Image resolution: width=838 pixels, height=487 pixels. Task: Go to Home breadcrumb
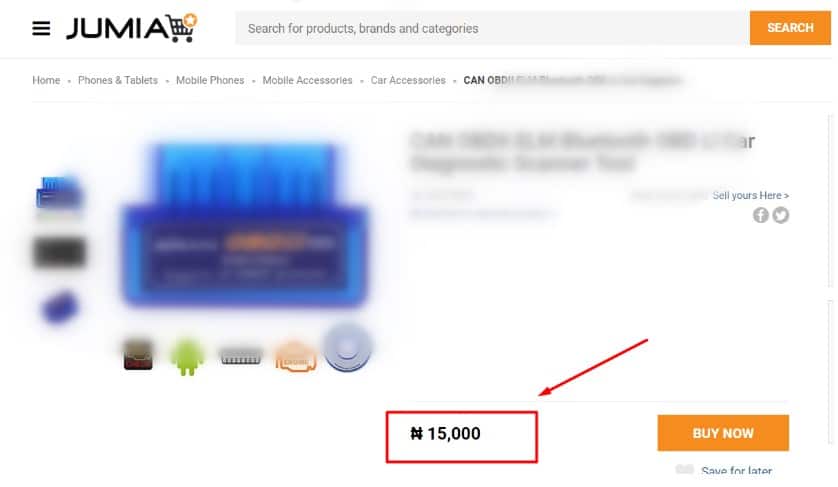point(46,80)
